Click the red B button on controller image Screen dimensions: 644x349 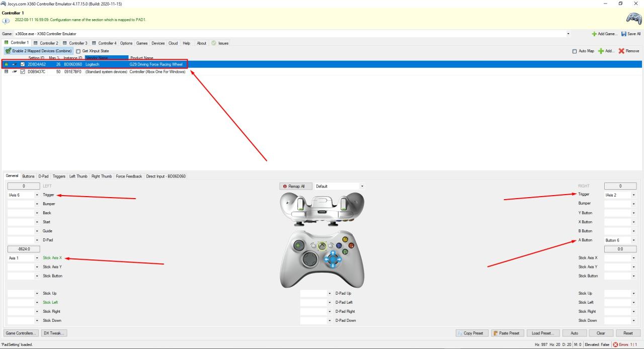click(351, 245)
